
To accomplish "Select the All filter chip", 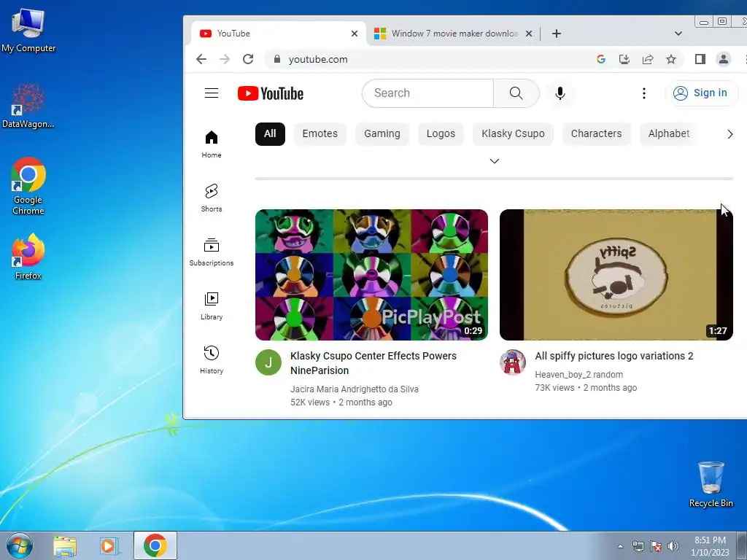I will pos(270,134).
